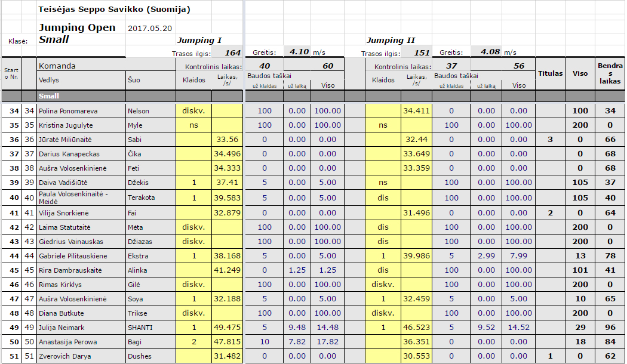
Task: Click the Šuo column header
Action: coord(133,80)
